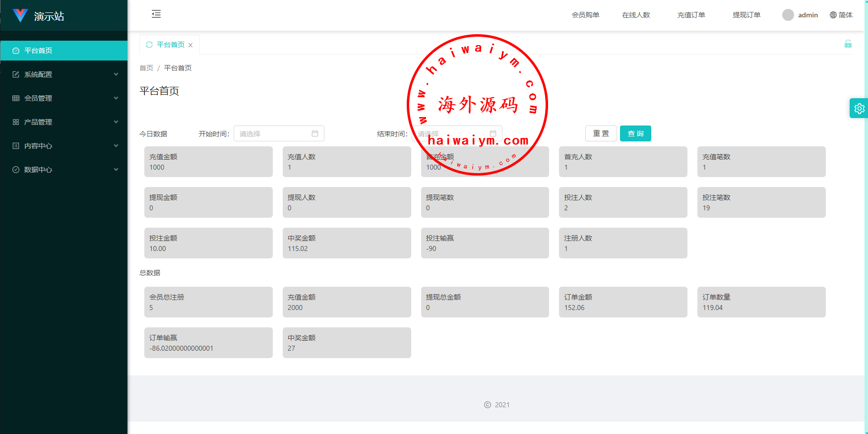Screen dimensions: 868x434
Task: Close the 平台首页 tab
Action: [190, 45]
